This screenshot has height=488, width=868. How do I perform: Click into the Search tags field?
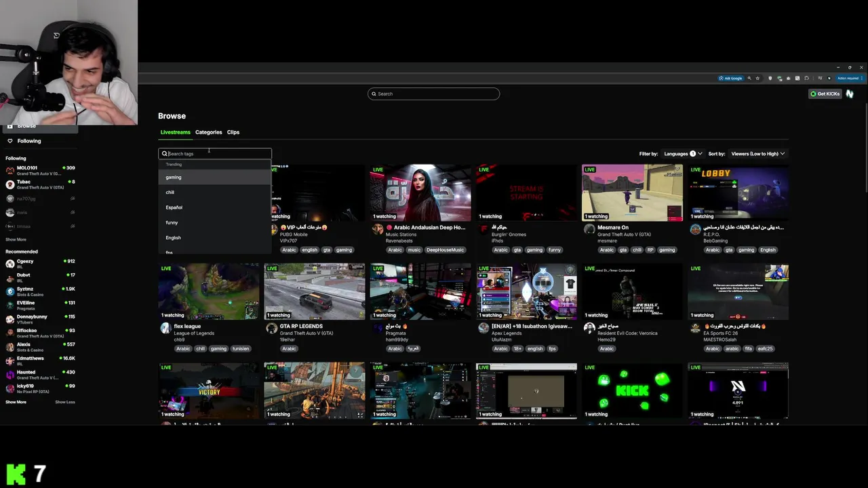coord(215,153)
